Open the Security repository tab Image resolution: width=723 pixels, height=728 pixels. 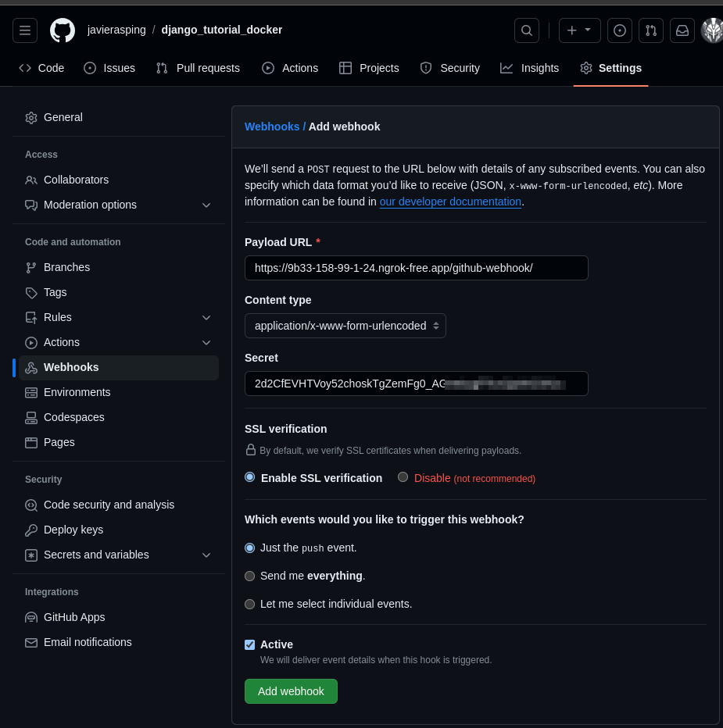click(449, 68)
